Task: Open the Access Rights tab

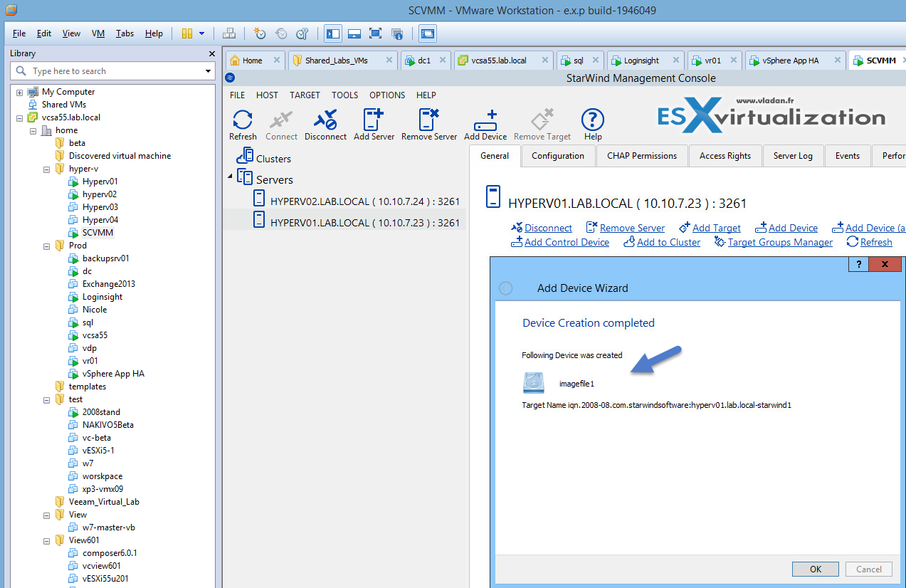Action: point(725,156)
